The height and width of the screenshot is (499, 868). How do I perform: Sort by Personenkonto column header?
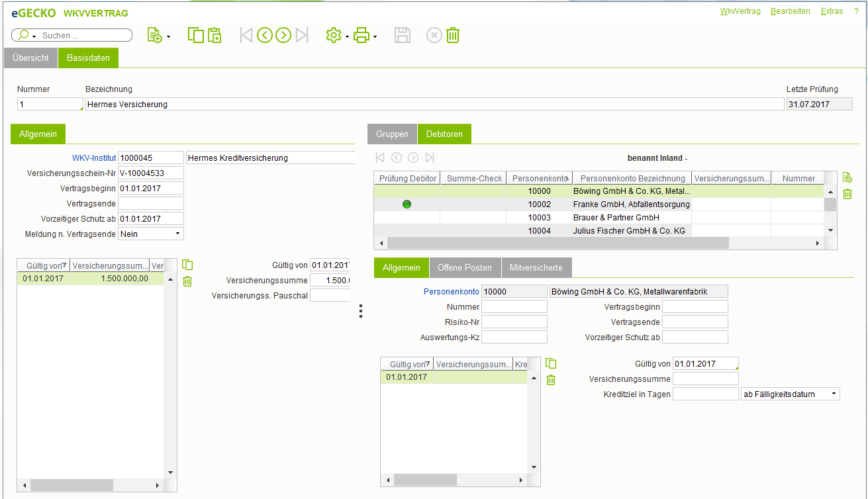point(539,178)
